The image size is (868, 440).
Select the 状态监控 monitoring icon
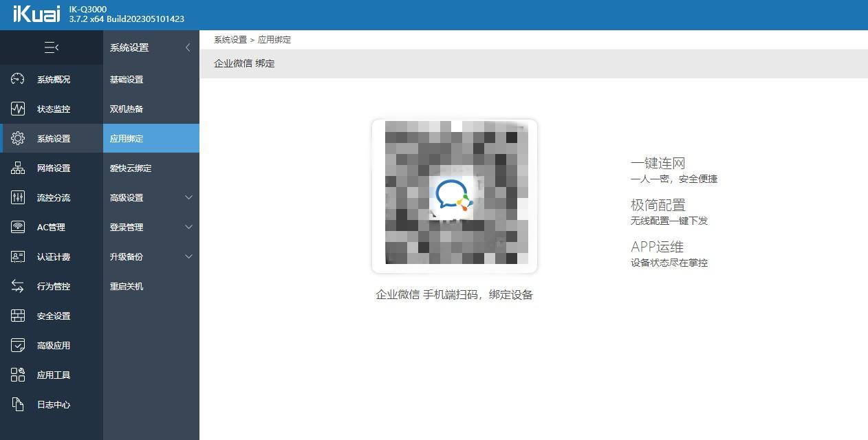tap(51, 109)
